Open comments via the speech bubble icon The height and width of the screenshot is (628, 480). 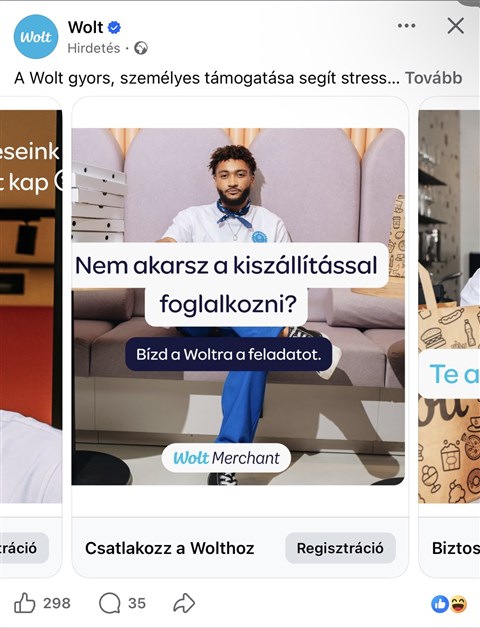click(x=109, y=603)
